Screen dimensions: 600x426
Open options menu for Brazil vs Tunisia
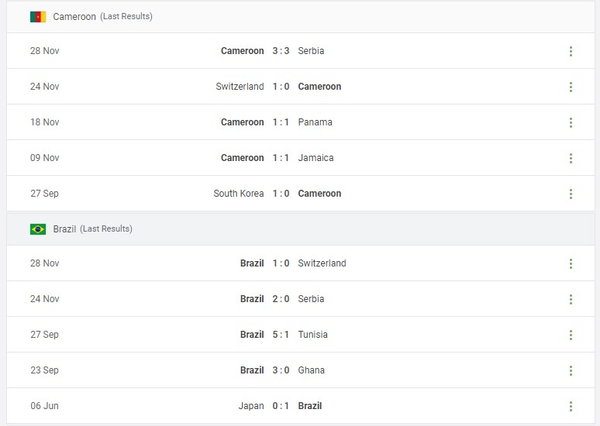(x=571, y=335)
